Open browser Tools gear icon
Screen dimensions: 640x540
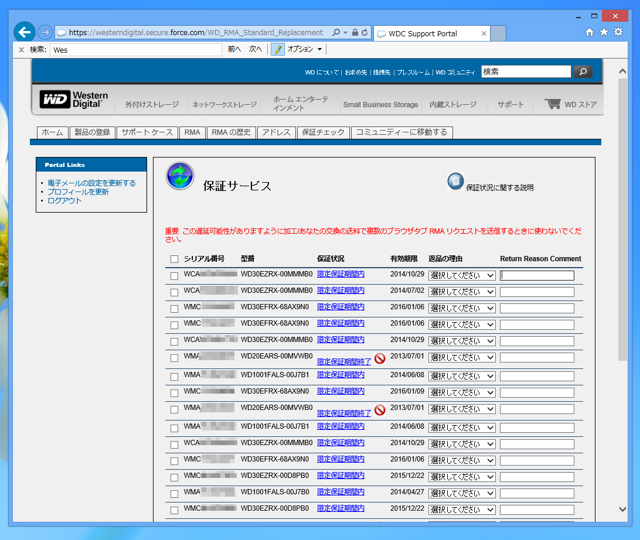point(618,32)
